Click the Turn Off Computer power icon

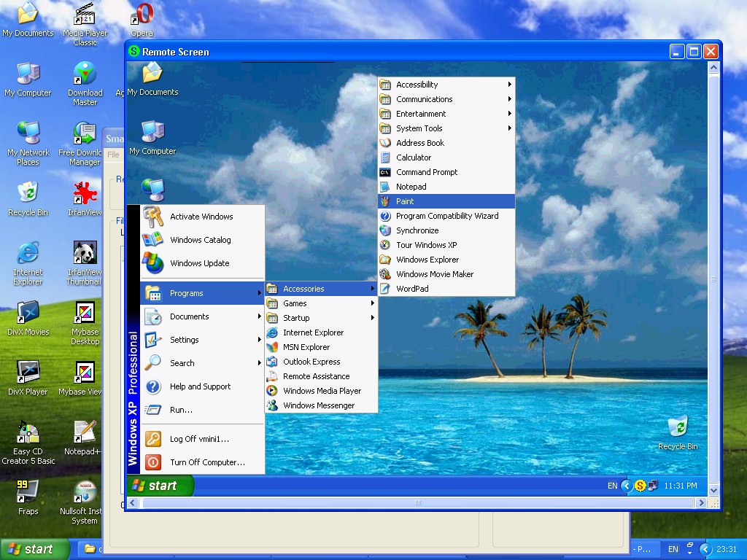tap(153, 462)
